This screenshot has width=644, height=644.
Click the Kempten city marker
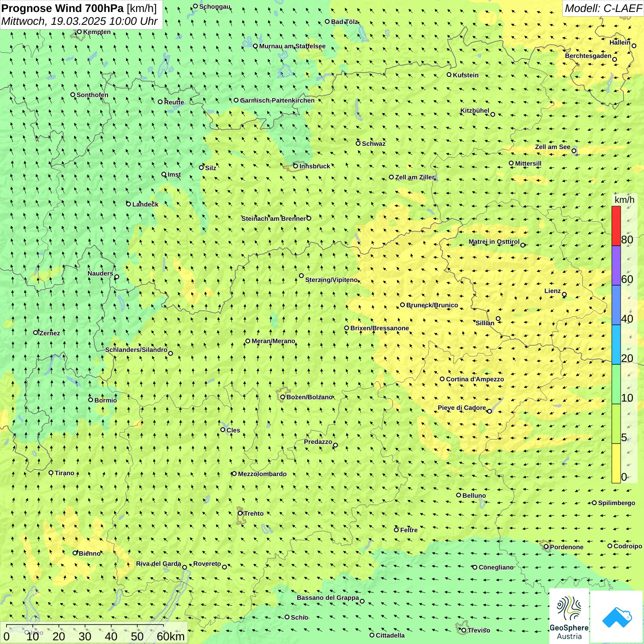coord(79,32)
